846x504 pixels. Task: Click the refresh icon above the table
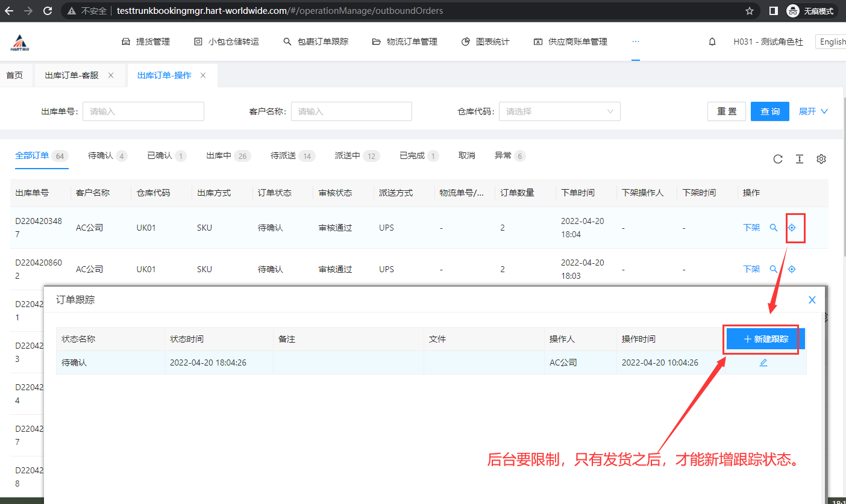[x=778, y=159]
